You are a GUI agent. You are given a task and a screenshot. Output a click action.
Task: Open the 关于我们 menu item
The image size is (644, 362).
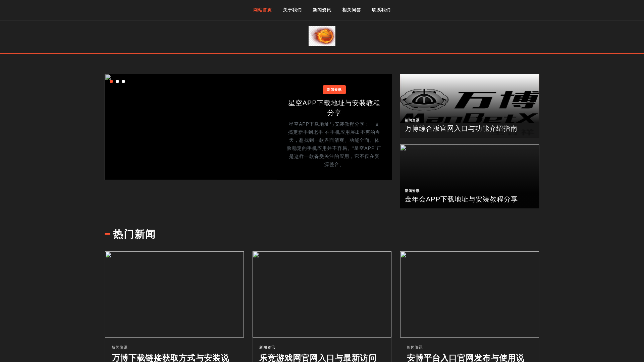click(292, 10)
